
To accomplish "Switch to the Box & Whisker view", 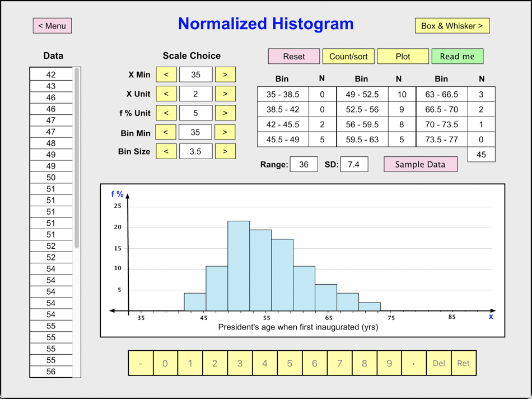I will tap(452, 25).
